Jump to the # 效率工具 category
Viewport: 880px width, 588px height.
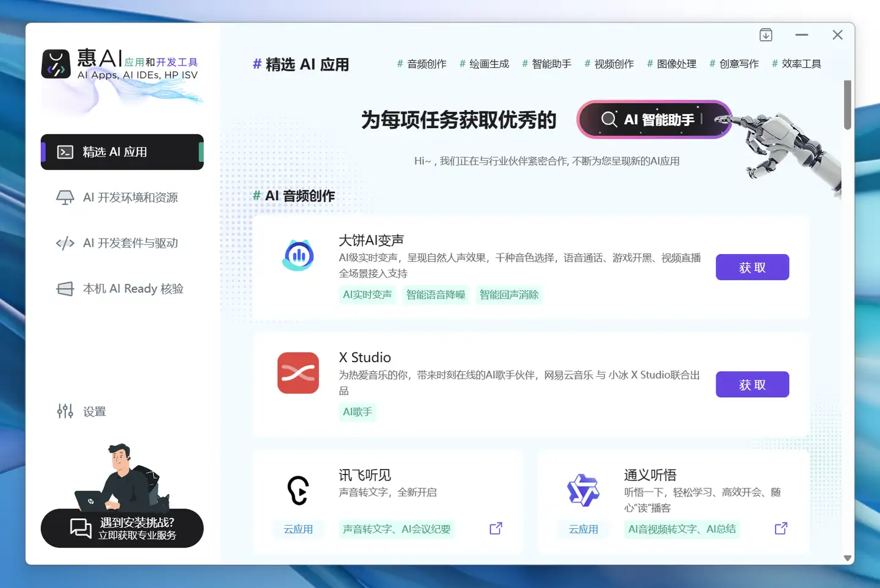tap(796, 64)
